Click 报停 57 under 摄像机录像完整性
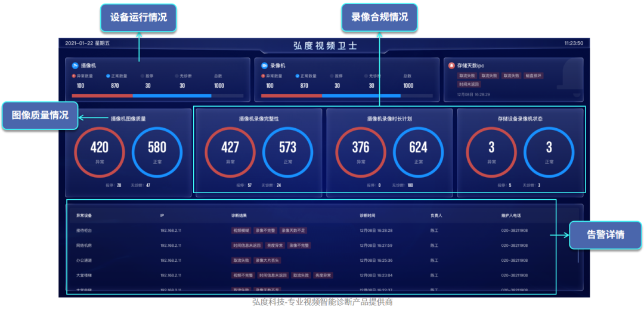 [x=244, y=185]
